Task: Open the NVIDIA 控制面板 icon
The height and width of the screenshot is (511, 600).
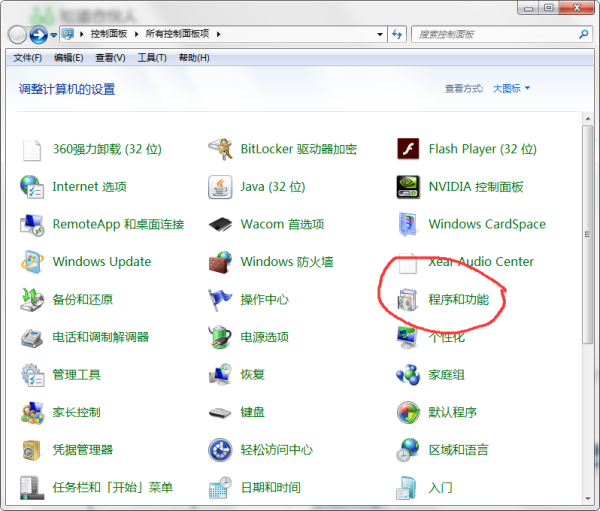Action: [408, 187]
